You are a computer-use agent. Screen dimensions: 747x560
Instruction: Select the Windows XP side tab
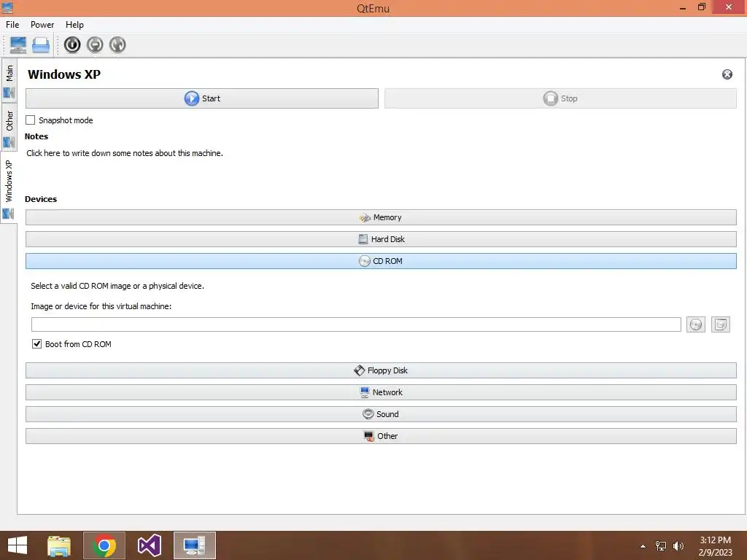(x=9, y=188)
